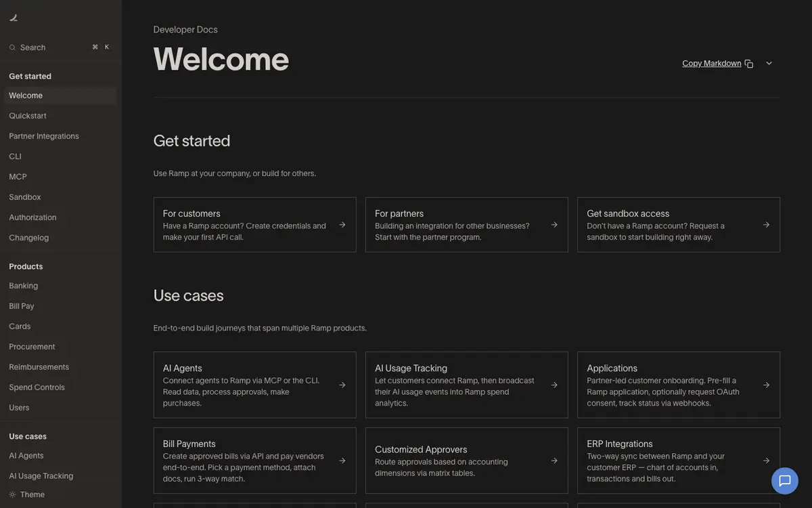
Task: Toggle the Theme switcher
Action: coord(27,494)
